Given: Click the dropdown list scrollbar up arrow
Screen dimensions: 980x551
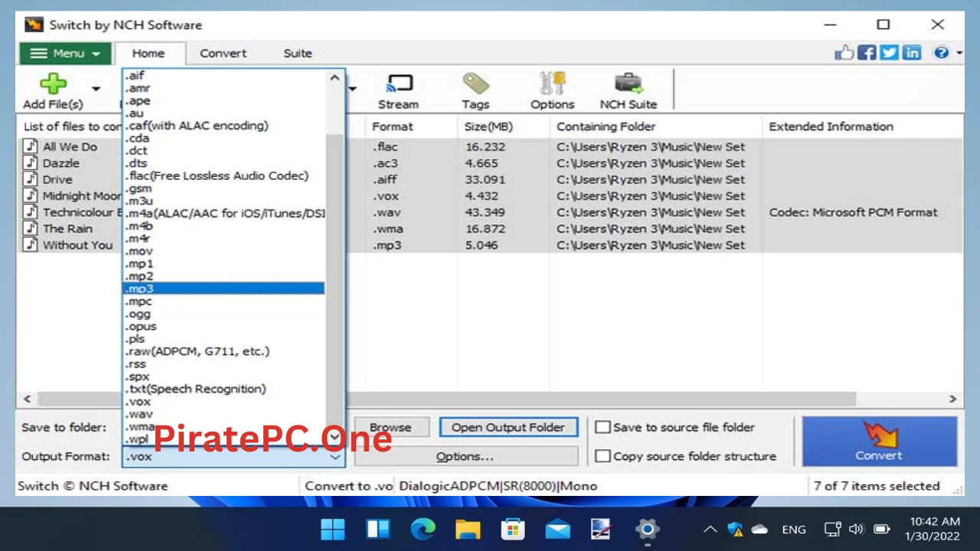Looking at the screenshot, I should click(x=335, y=77).
